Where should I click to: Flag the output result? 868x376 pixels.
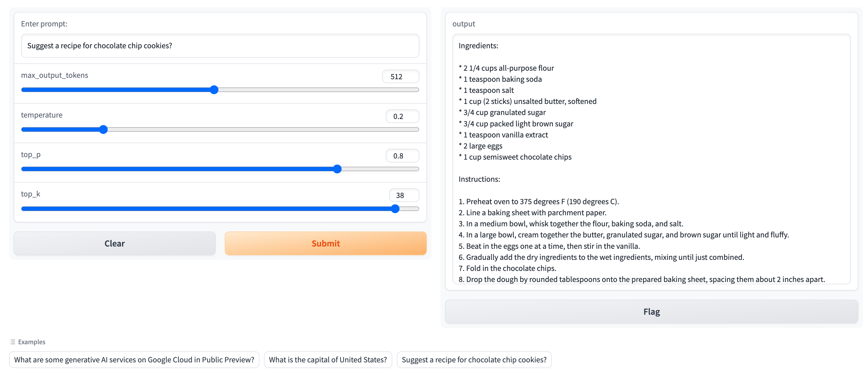click(651, 312)
